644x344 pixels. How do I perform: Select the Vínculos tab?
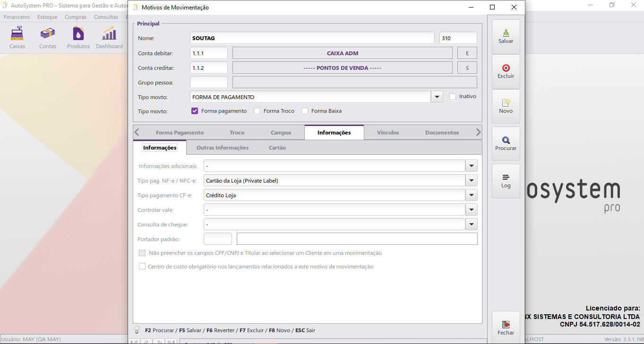coord(388,133)
